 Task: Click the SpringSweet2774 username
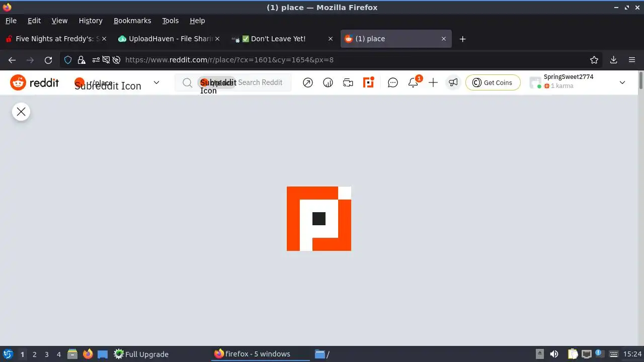coord(569,77)
